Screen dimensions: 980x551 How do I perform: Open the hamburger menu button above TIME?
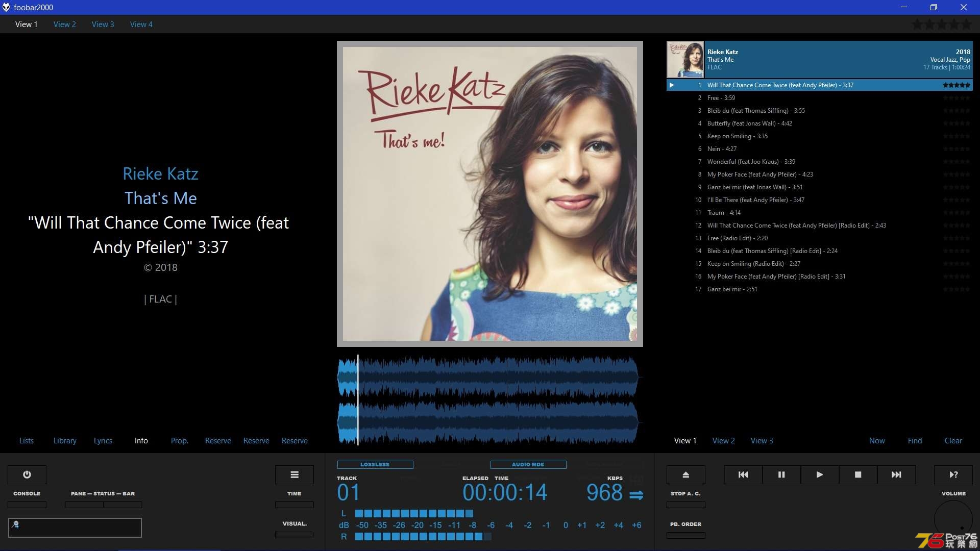[295, 474]
